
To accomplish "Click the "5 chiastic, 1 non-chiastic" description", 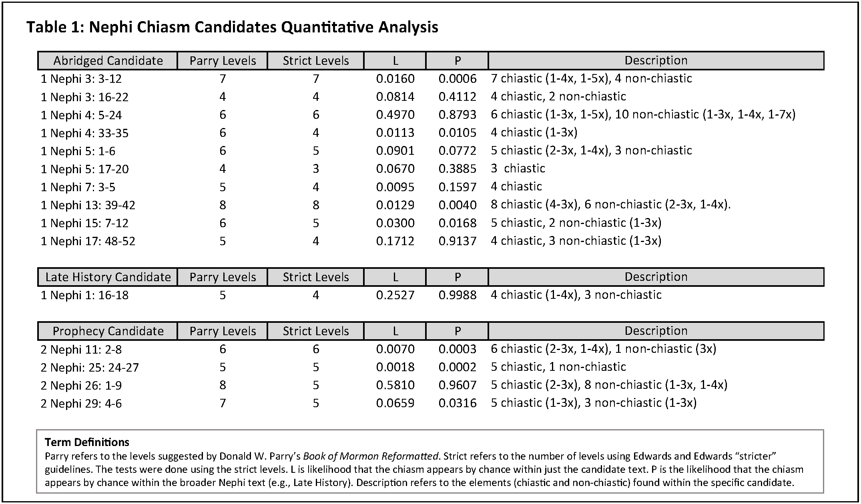I will [558, 367].
